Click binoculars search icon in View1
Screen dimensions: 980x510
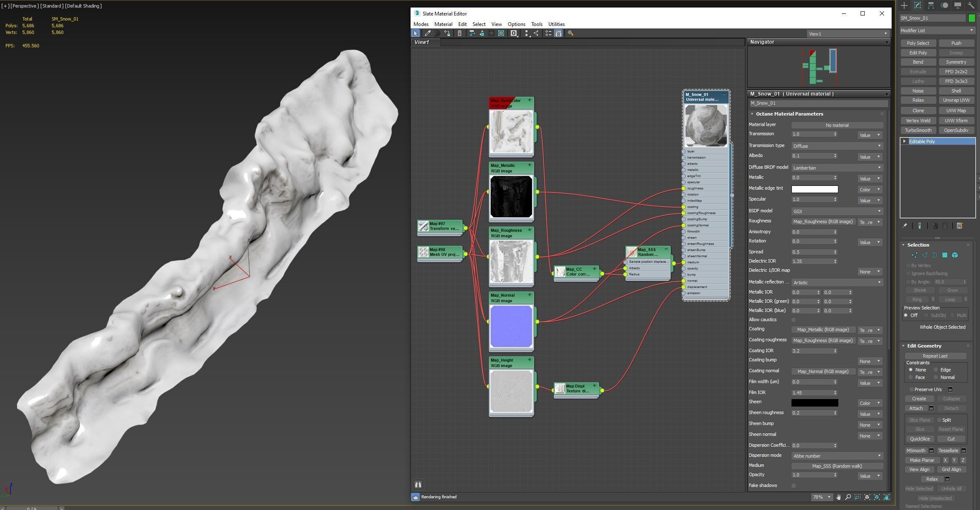tap(418, 484)
